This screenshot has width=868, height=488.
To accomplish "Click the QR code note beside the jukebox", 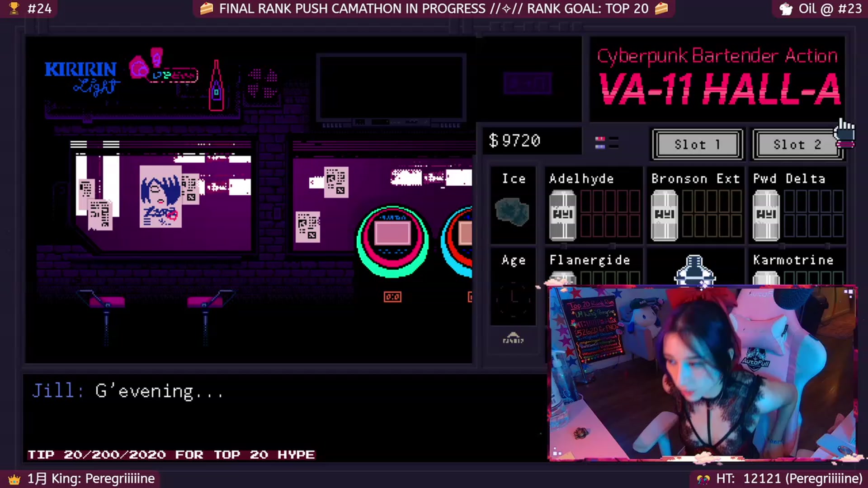I will tap(308, 226).
